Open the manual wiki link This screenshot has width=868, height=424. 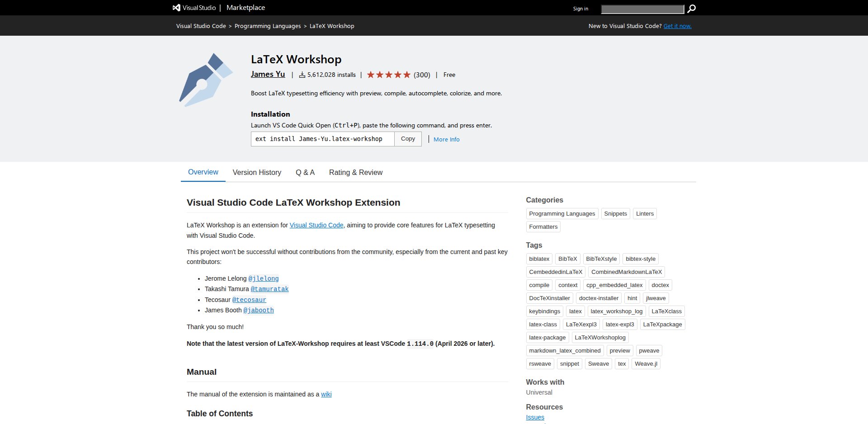click(326, 394)
